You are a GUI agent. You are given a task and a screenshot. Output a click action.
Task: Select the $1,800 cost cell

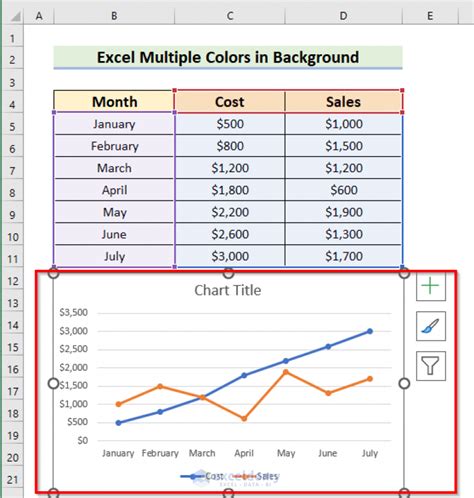click(230, 190)
